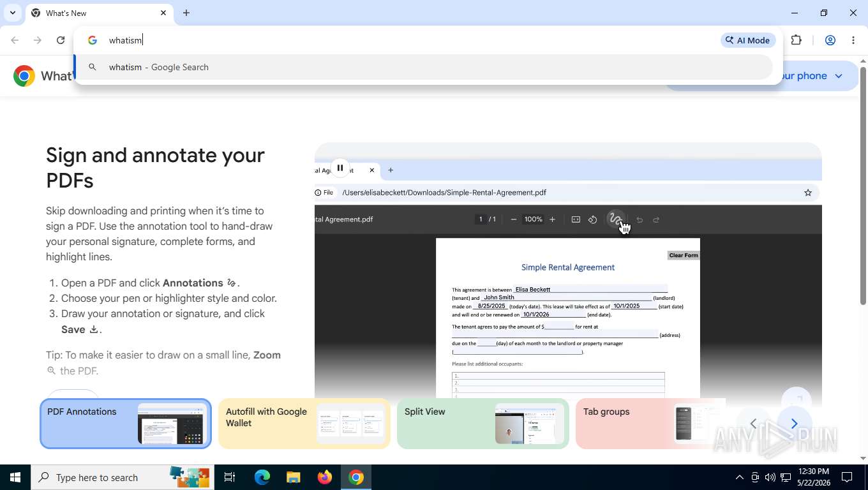Open the Windows Start menu
The width and height of the screenshot is (868, 490).
click(x=15, y=477)
